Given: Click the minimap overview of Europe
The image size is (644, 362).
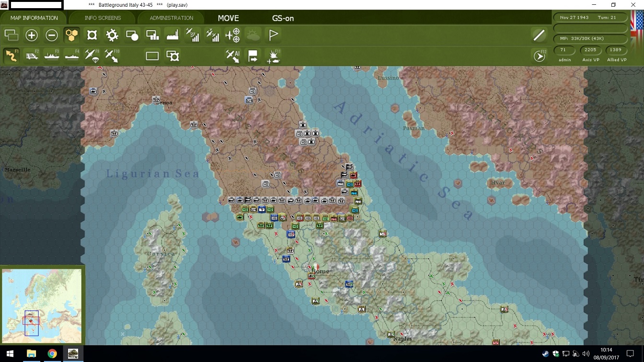Looking at the screenshot, I should (42, 305).
